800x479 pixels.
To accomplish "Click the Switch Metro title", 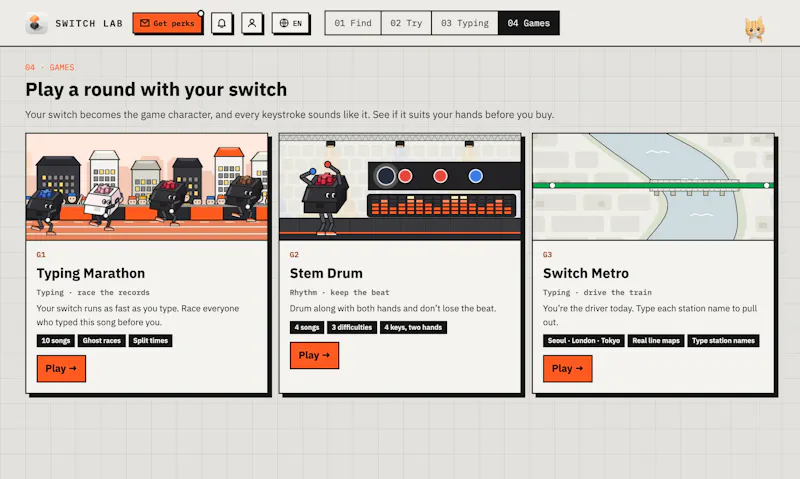I will coord(586,273).
